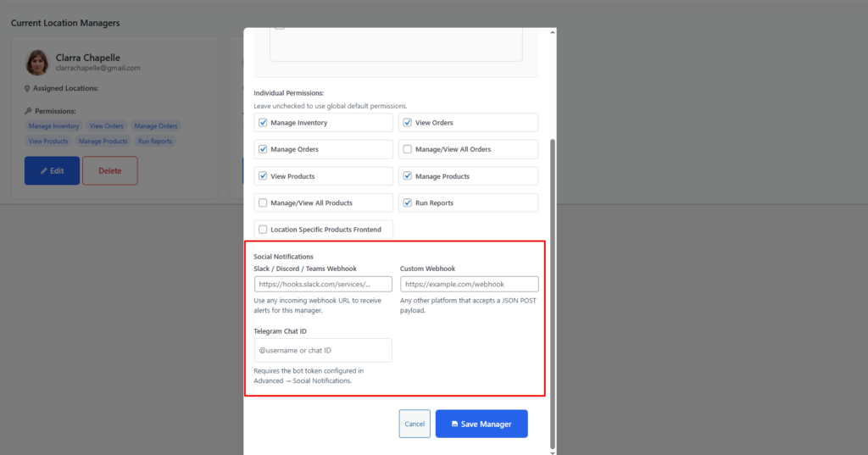Click the key icon beside Permissions

pos(28,111)
